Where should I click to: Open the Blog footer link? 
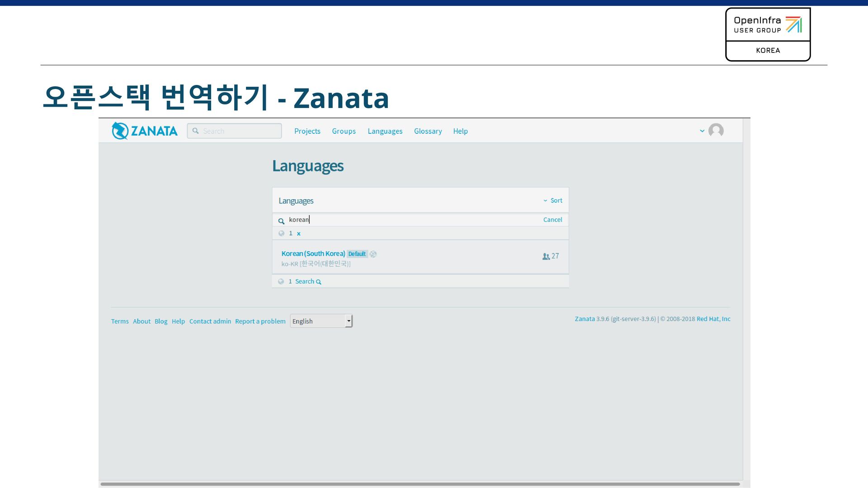[161, 321]
